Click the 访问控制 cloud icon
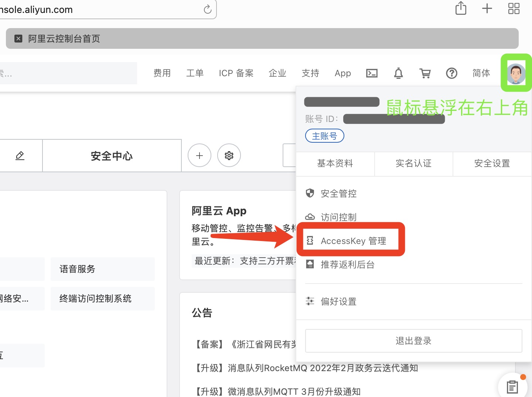Viewport: 532px width, 397px height. pos(310,217)
